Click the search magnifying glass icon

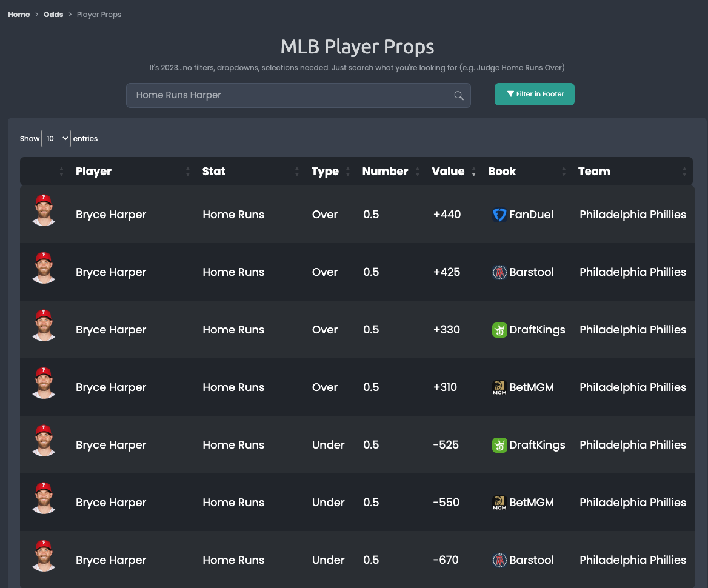458,95
